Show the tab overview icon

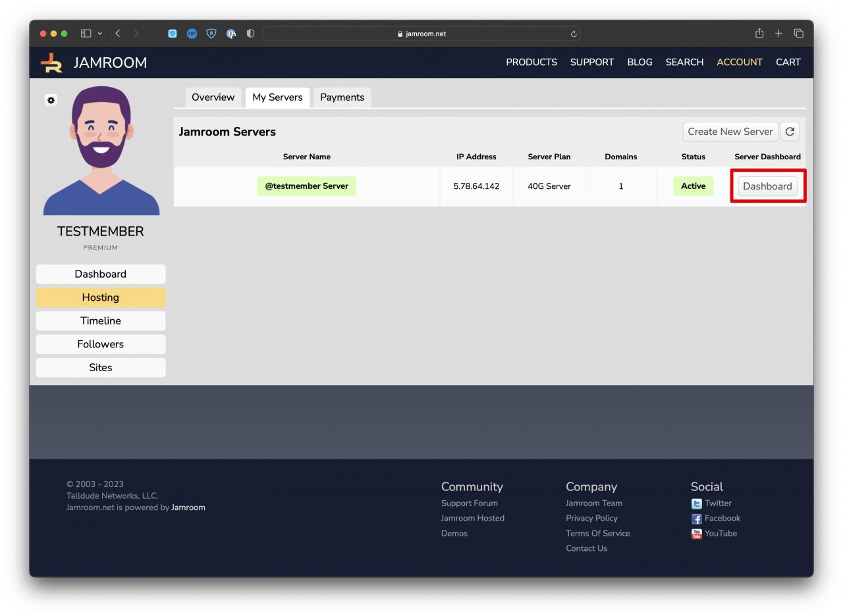(798, 34)
